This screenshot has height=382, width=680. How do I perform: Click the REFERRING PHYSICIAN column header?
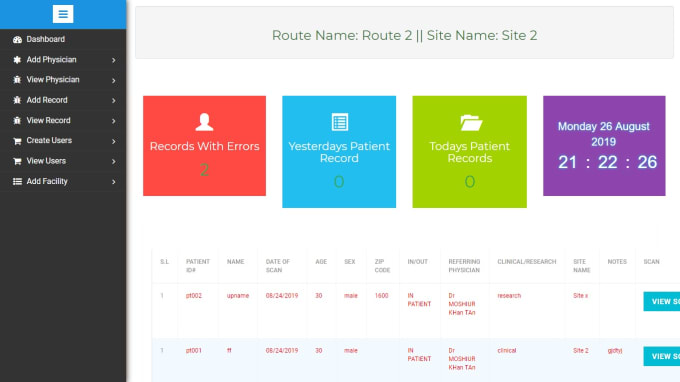pos(464,266)
